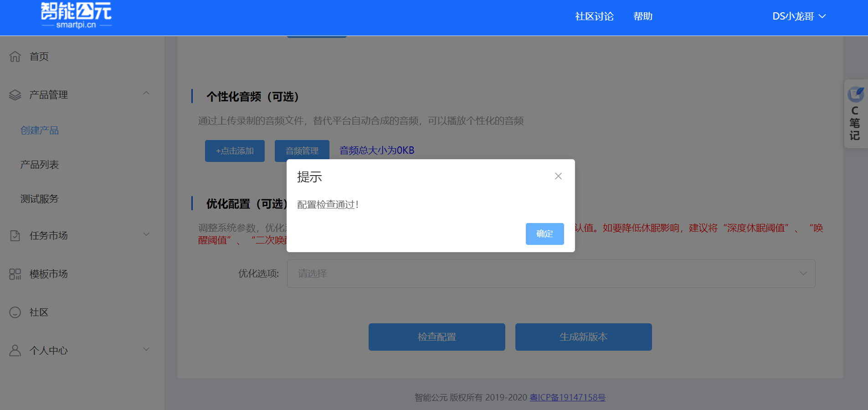Open 帮助 in the top bar
This screenshot has height=410, width=868.
(x=643, y=16)
